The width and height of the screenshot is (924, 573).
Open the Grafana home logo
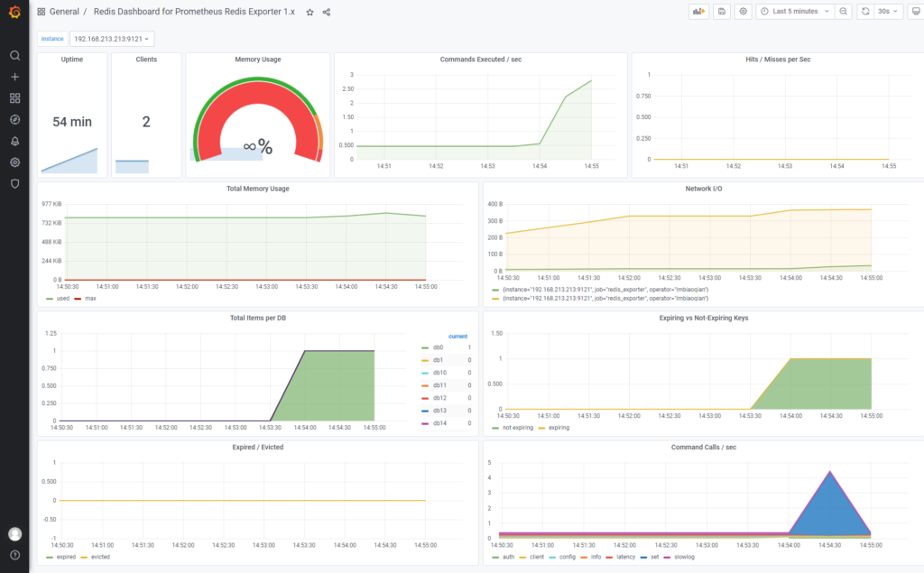click(x=14, y=12)
